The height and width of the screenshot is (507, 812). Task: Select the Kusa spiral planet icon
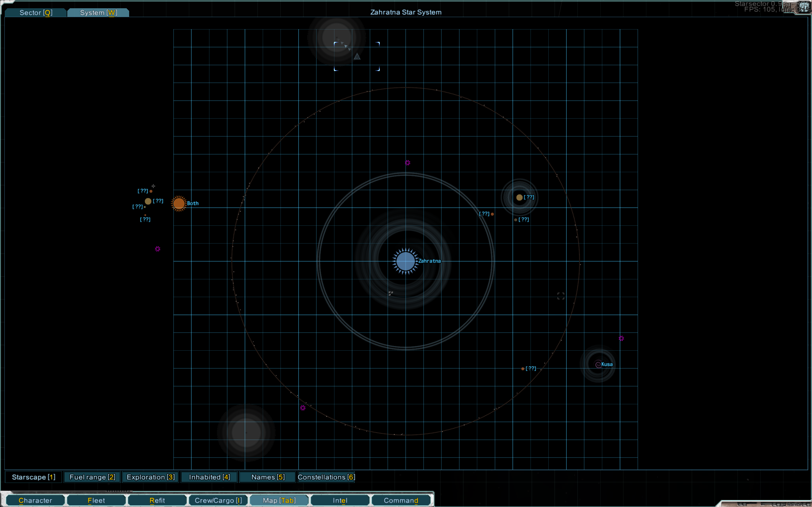tap(598, 365)
